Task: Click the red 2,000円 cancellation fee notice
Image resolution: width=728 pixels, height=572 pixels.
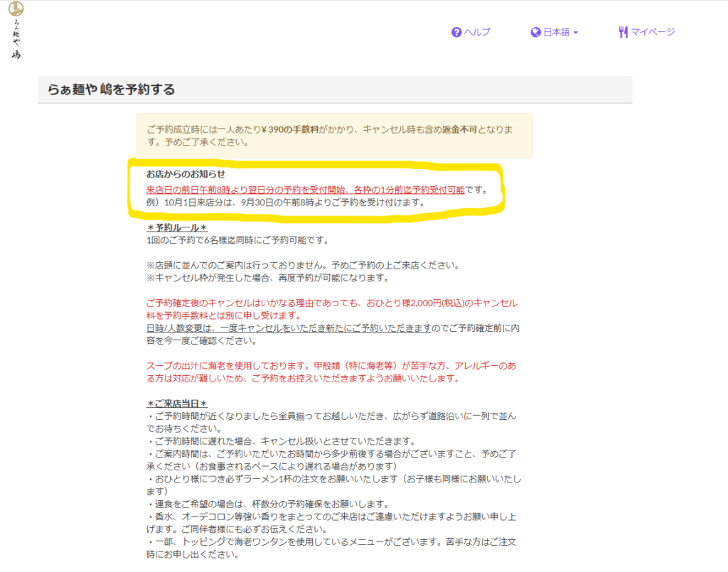Action: [x=331, y=309]
